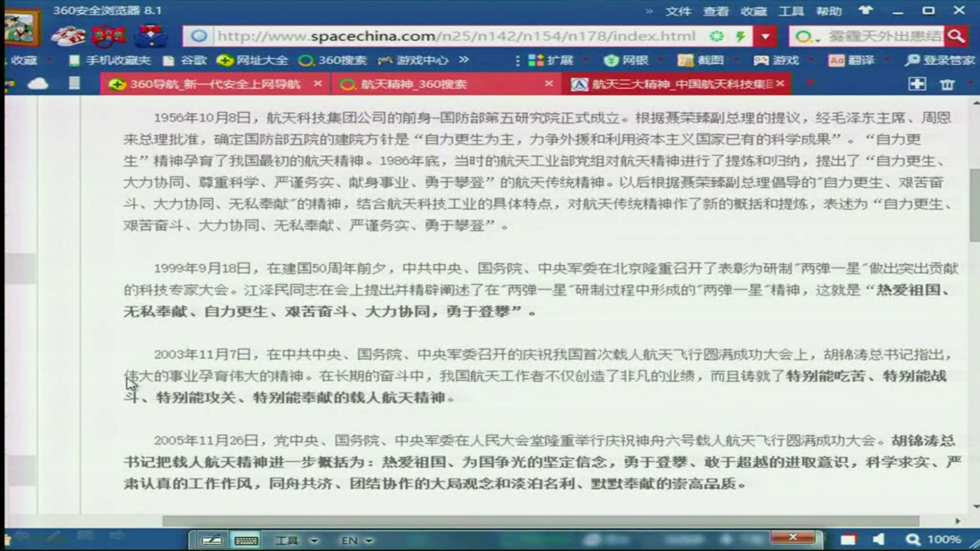Open the search engine selector dropdown
The height and width of the screenshot is (551, 980).
(x=807, y=36)
